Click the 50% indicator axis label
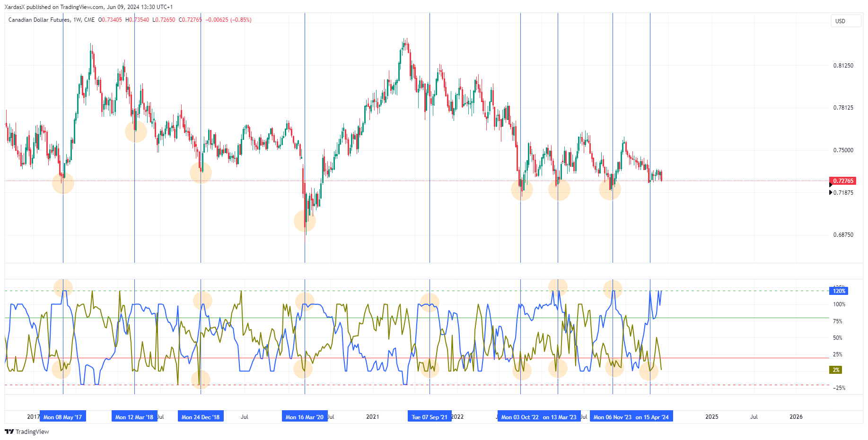Viewport: 868px width, 440px height. [837, 338]
